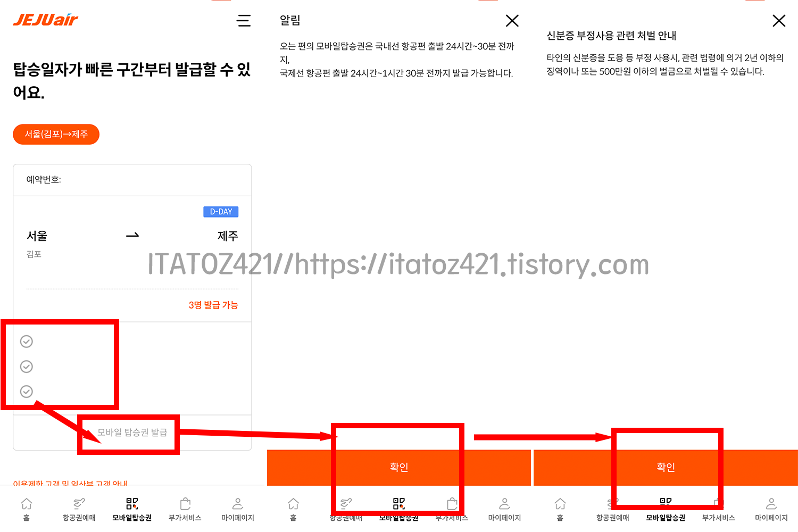The image size is (798, 532).
Task: Tap 마이페이지 icon on right screen
Action: tap(771, 503)
